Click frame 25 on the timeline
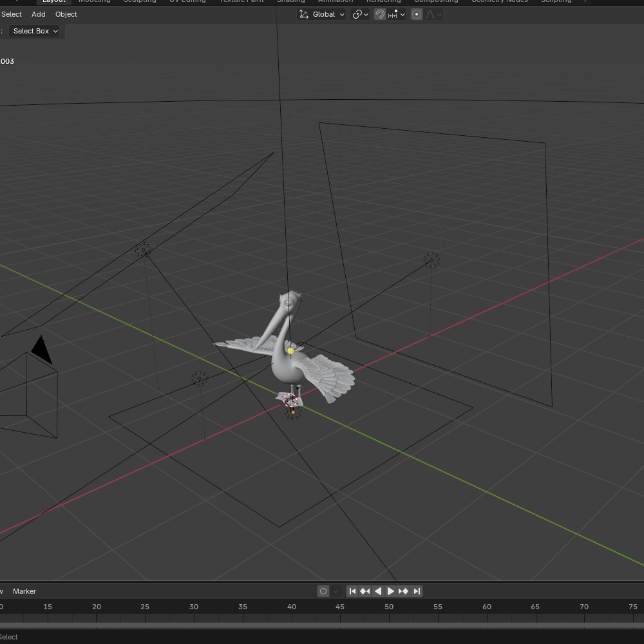 (145, 607)
